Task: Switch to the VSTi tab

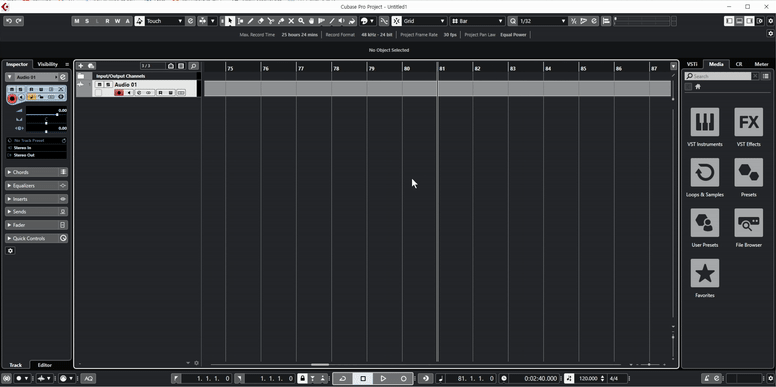Action: pos(692,64)
